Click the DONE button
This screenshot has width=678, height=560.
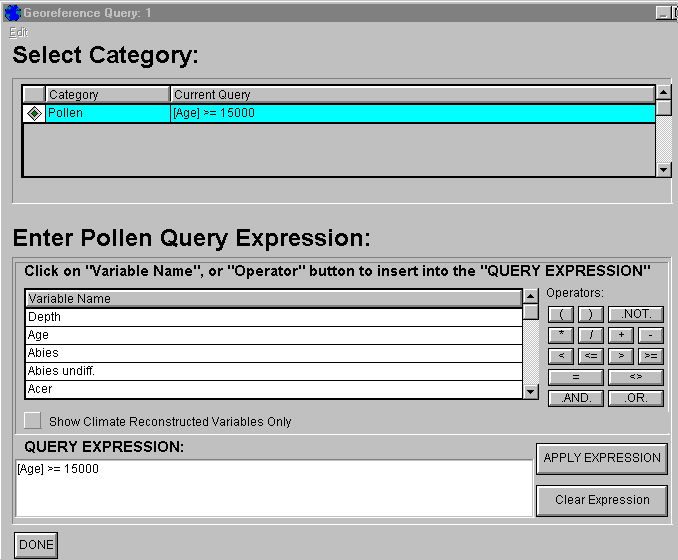point(36,545)
